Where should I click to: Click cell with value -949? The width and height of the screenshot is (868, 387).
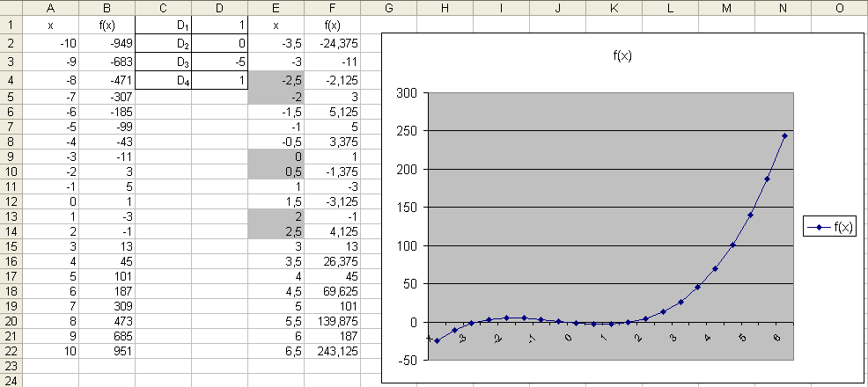point(107,43)
